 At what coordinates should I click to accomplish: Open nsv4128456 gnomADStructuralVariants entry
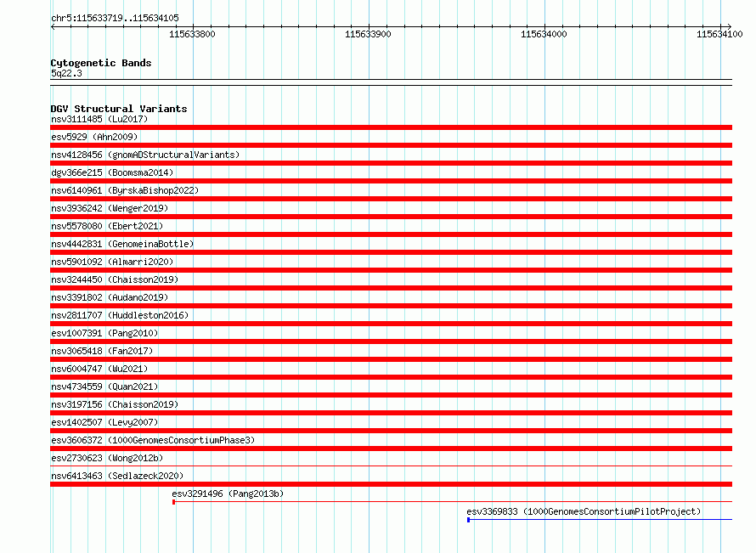tap(145, 155)
